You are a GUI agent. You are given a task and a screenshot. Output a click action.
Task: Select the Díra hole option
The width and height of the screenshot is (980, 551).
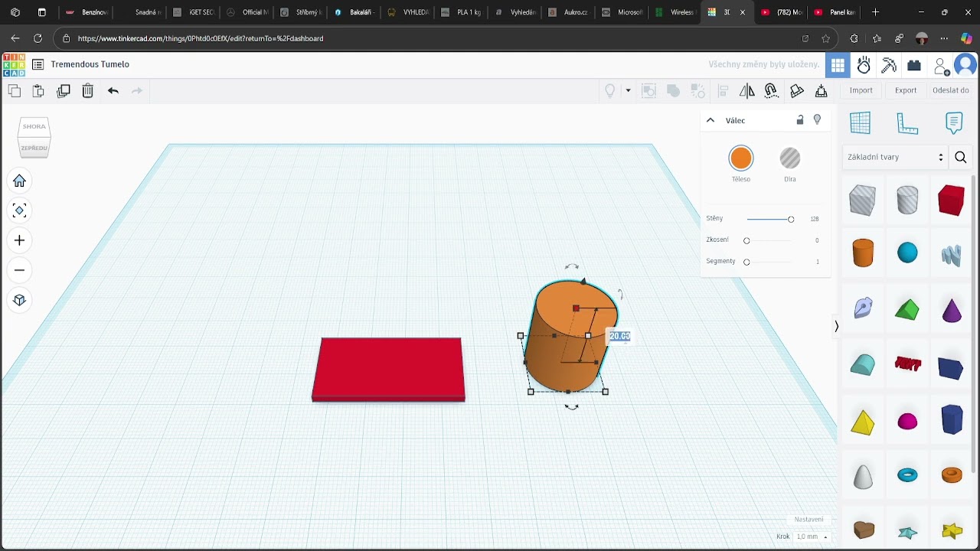coord(790,158)
